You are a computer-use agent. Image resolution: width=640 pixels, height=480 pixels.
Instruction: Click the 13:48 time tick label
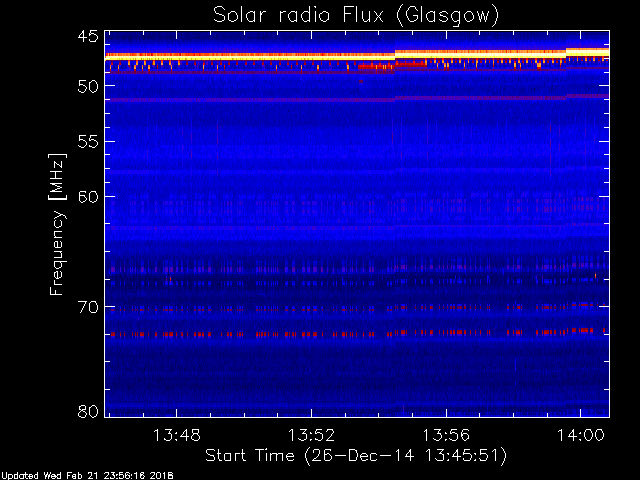click(x=177, y=435)
